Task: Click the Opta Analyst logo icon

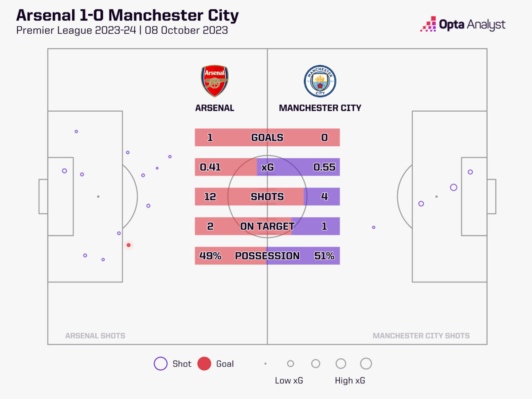Action: 428,24
